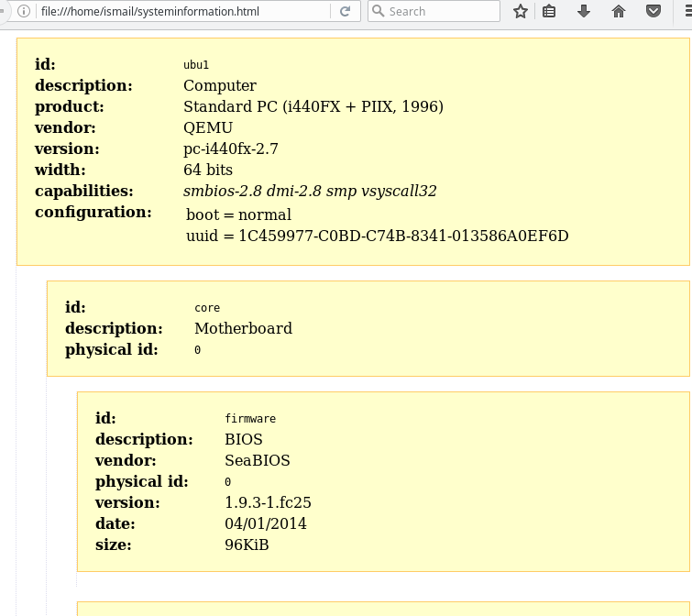Viewport: 692px width, 616px height.
Task: Click the 'date:' label in firmware block
Action: pos(115,523)
